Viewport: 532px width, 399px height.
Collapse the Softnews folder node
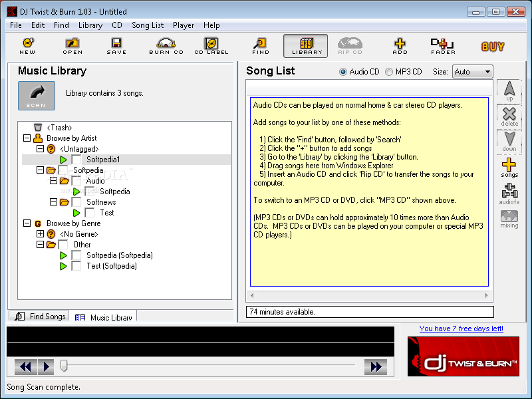tap(53, 202)
